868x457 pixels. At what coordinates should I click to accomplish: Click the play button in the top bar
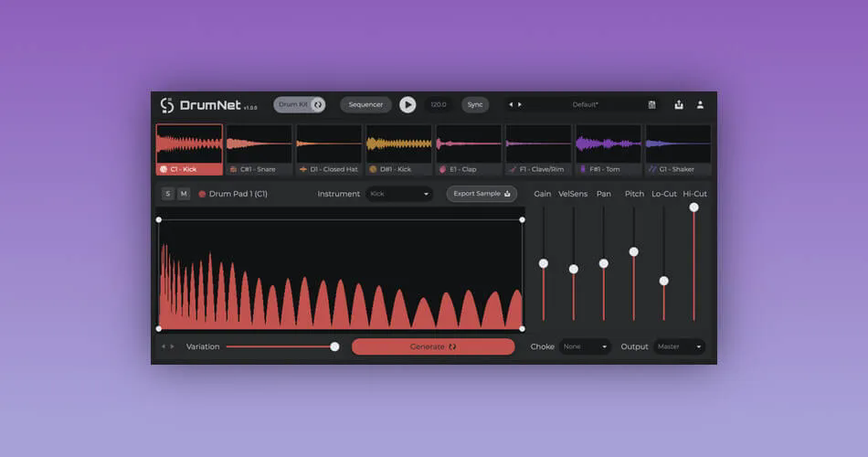(408, 105)
